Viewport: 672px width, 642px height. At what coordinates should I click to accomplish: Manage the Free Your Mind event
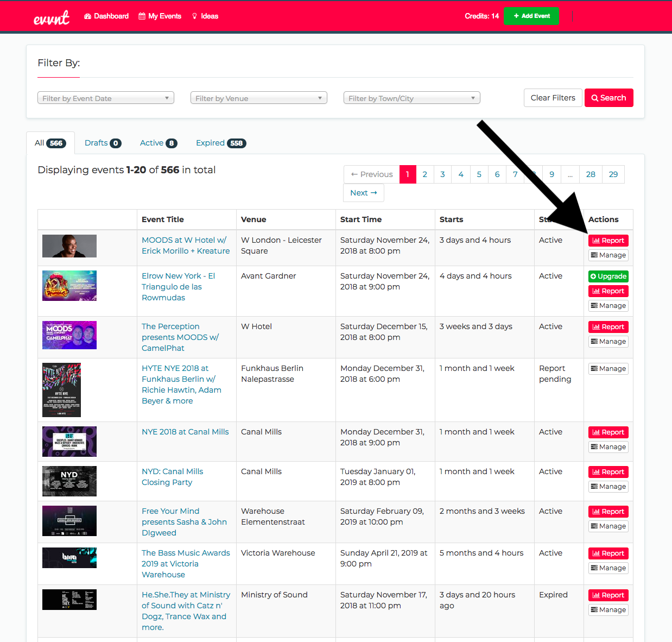(608, 526)
